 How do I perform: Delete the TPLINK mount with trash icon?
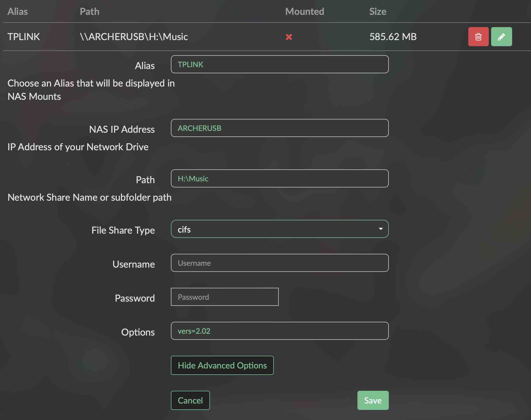point(478,37)
